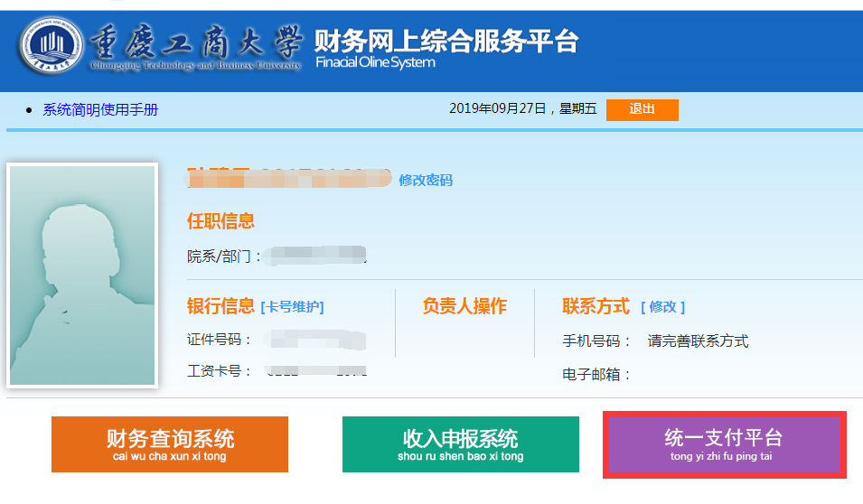Viewport: 863px width, 504px height.
Task: Click the 请完善联系方式 phone prompt text
Action: (698, 341)
